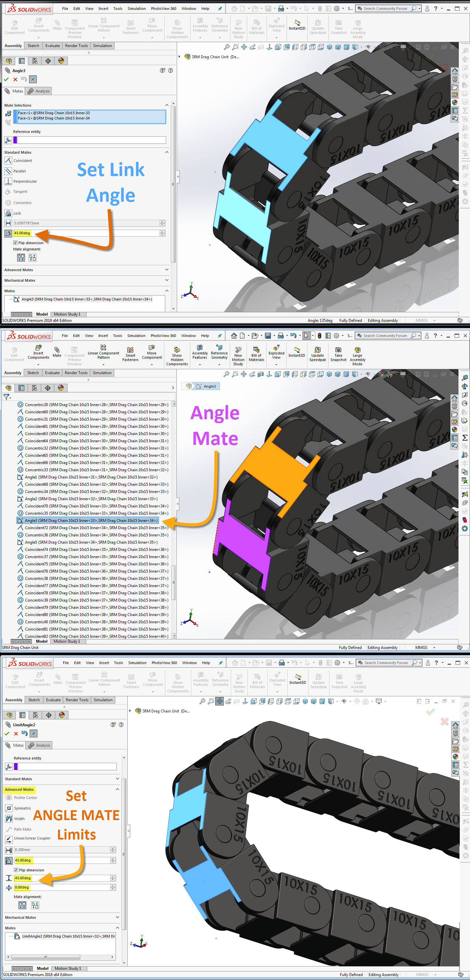Expand Mechanical Mates section in top window
This screenshot has width=470, height=980.
167,280
